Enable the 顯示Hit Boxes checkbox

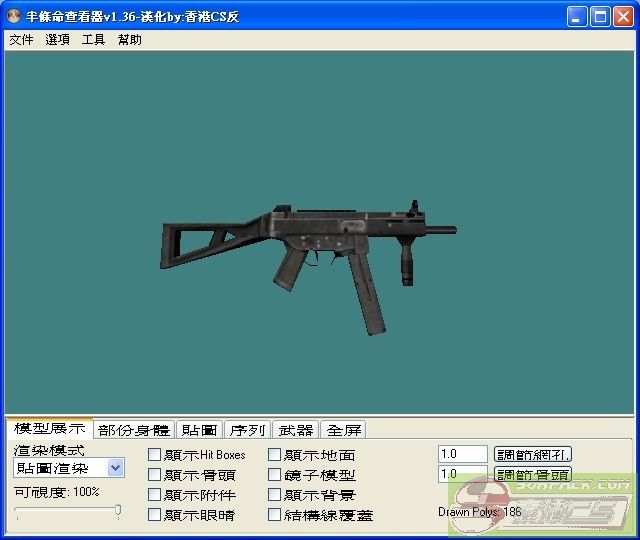(x=154, y=455)
